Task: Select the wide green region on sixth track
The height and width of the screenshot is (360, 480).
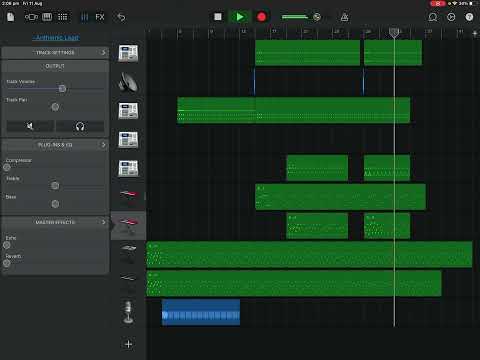Action: point(340,197)
